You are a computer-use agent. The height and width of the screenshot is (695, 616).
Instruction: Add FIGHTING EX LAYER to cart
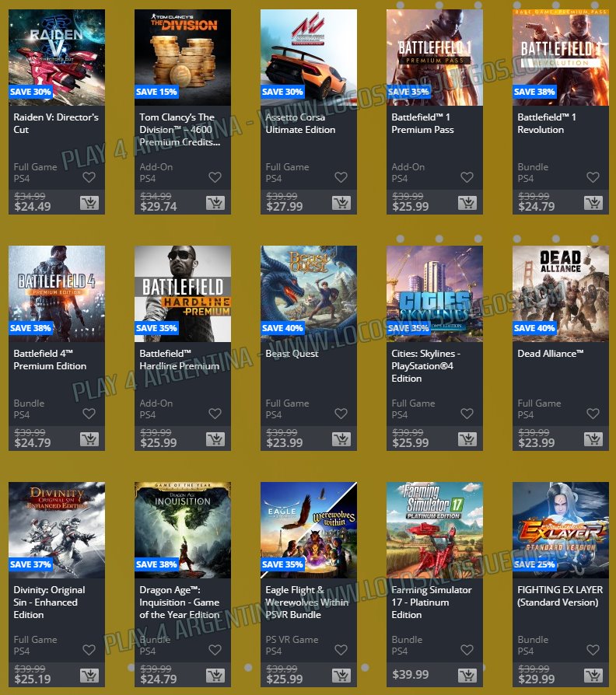pos(593,676)
